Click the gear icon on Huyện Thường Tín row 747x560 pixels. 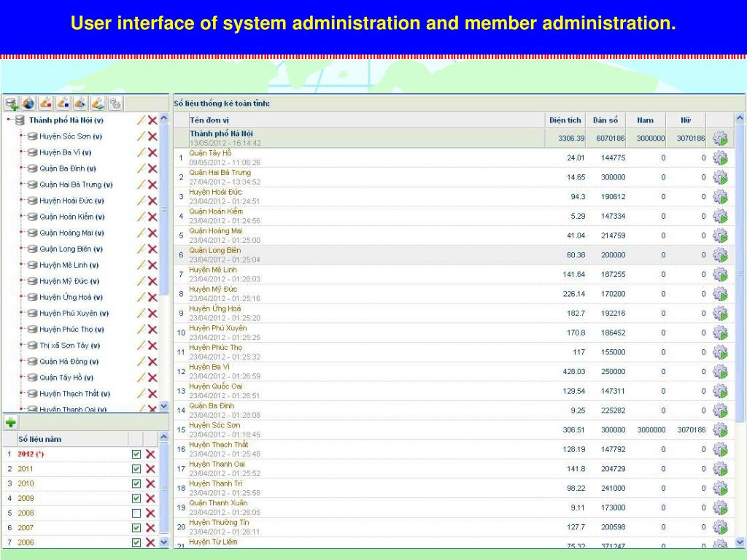720,527
